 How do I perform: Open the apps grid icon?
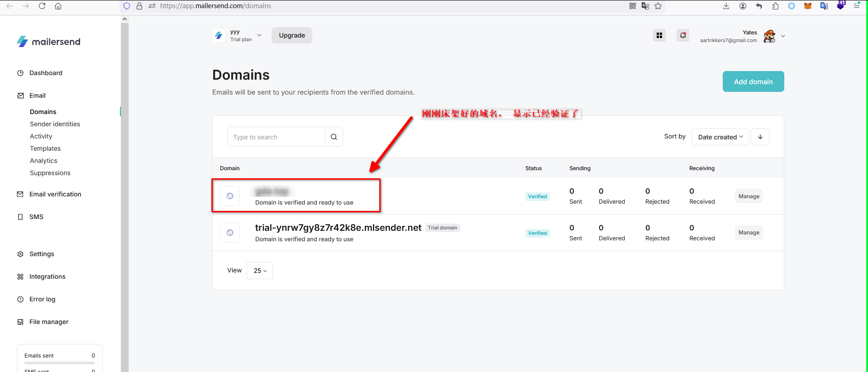[x=659, y=35]
